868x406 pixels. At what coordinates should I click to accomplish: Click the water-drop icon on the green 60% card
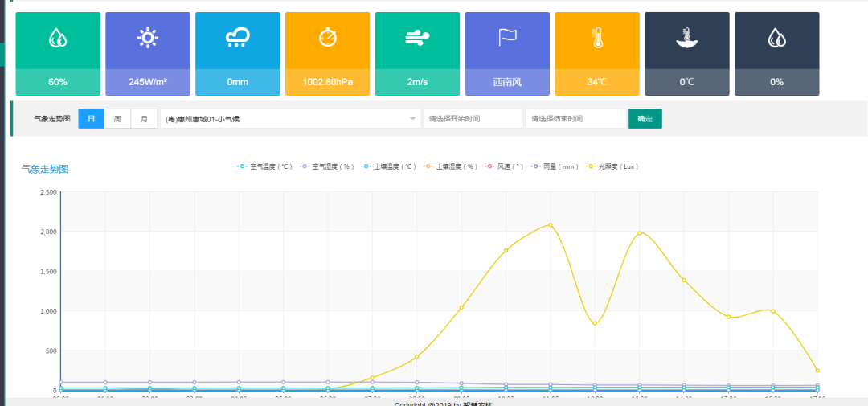(58, 38)
